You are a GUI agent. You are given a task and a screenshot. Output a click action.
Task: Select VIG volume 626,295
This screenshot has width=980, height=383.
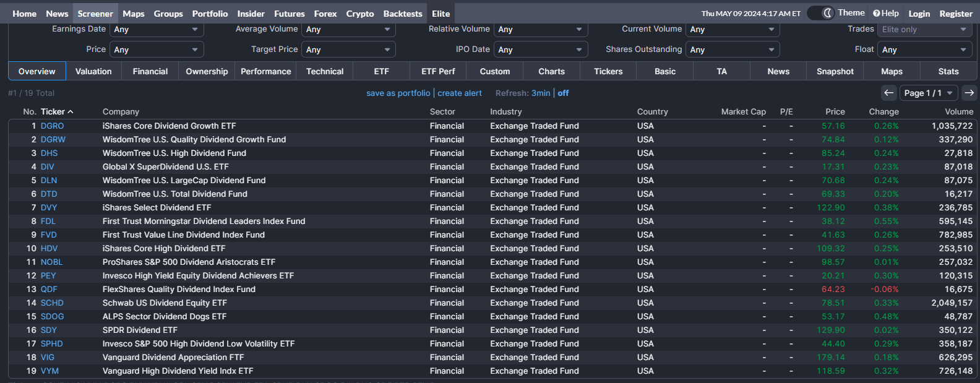[956, 357]
